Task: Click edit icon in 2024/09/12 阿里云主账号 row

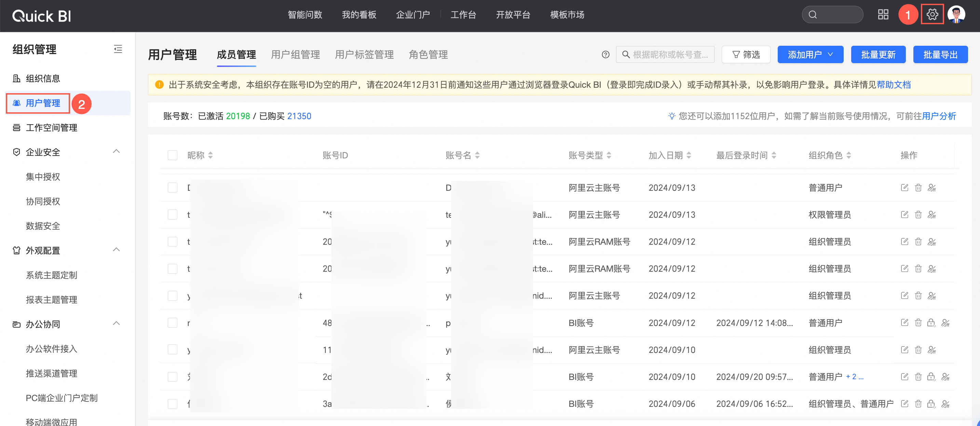Action: point(905,295)
